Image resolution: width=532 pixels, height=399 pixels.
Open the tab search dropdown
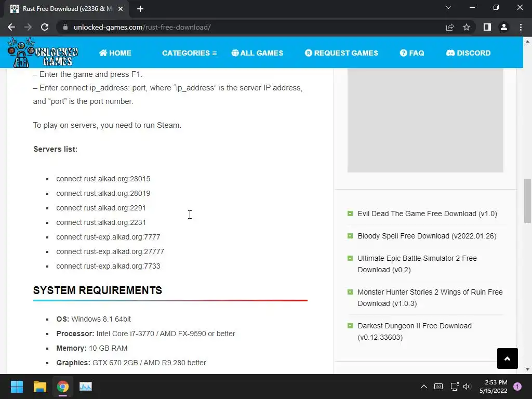click(x=448, y=7)
